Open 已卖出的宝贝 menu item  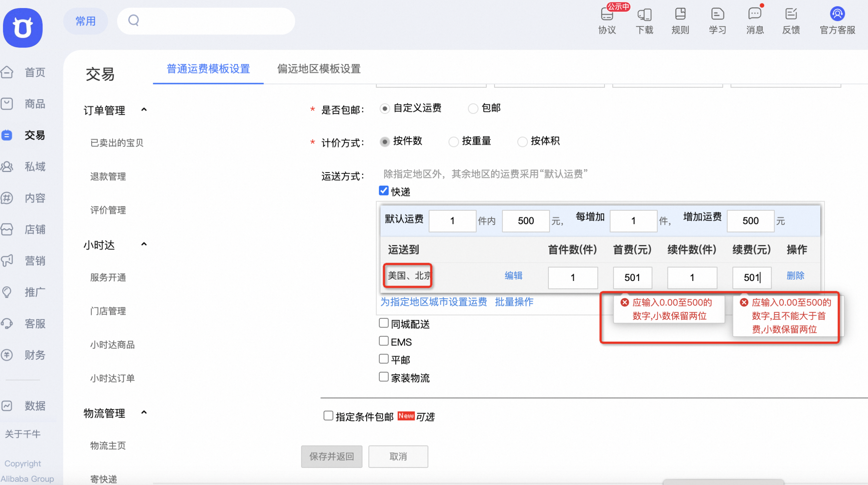click(117, 143)
